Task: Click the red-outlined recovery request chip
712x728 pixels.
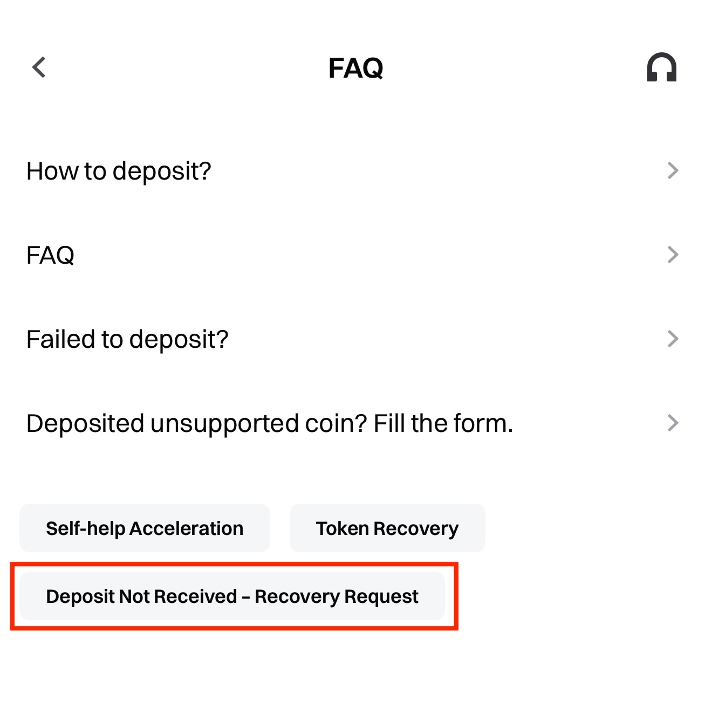Action: pos(232,596)
